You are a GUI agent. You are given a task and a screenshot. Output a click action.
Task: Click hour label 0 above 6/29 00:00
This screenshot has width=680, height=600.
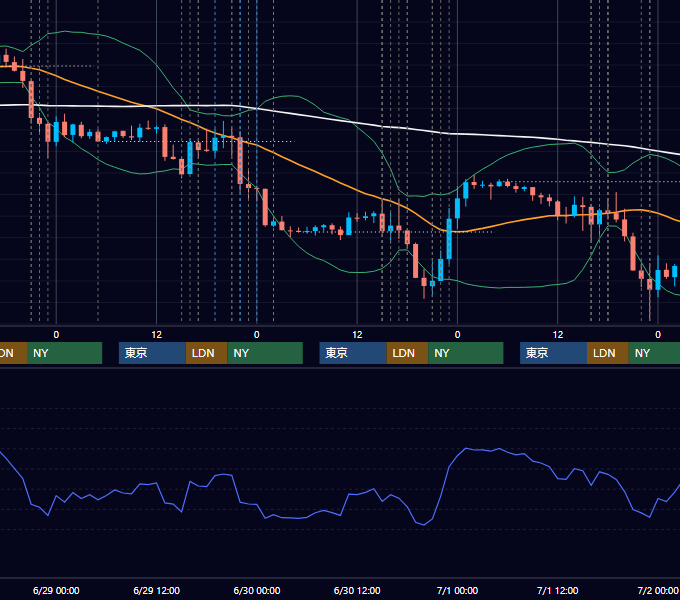pos(56,335)
